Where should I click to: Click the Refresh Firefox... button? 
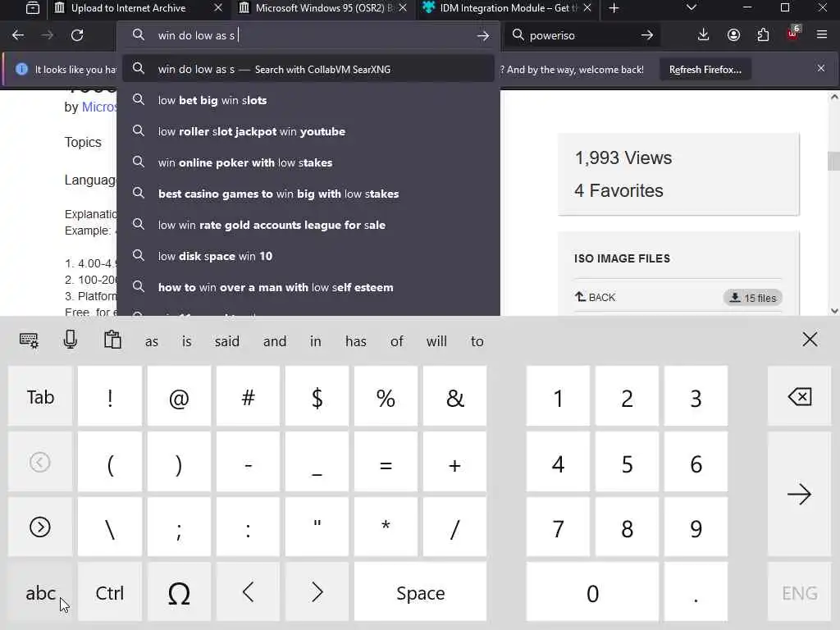(x=705, y=70)
